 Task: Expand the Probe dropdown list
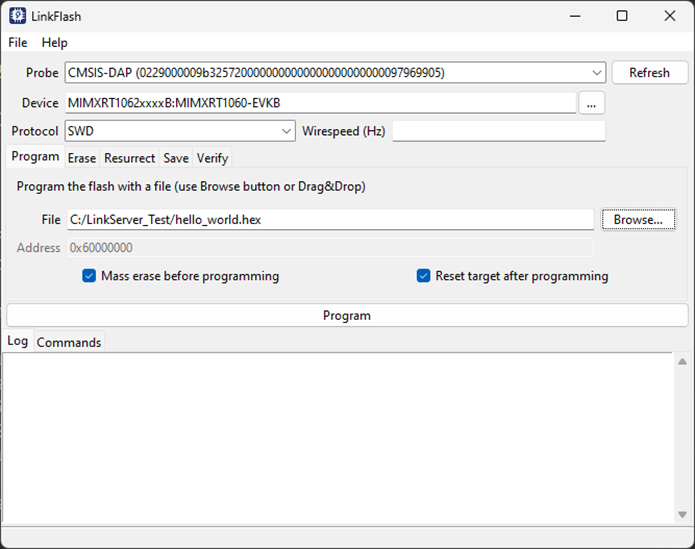point(597,73)
